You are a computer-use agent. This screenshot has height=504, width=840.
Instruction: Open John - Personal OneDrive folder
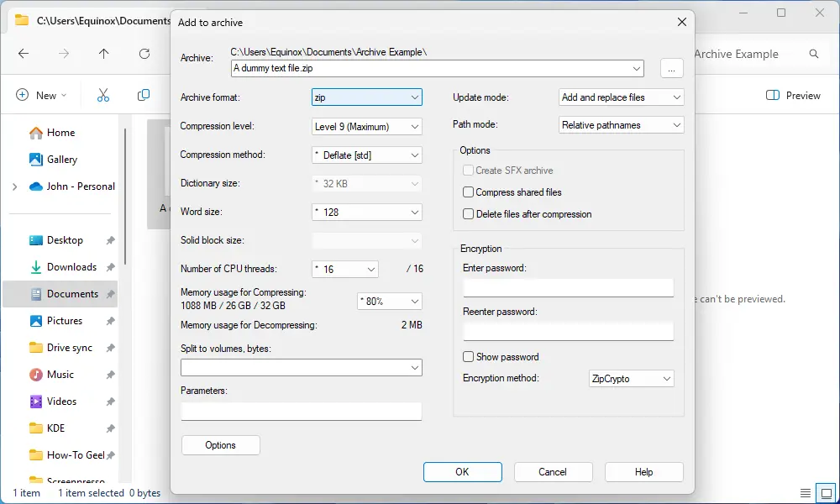point(71,186)
